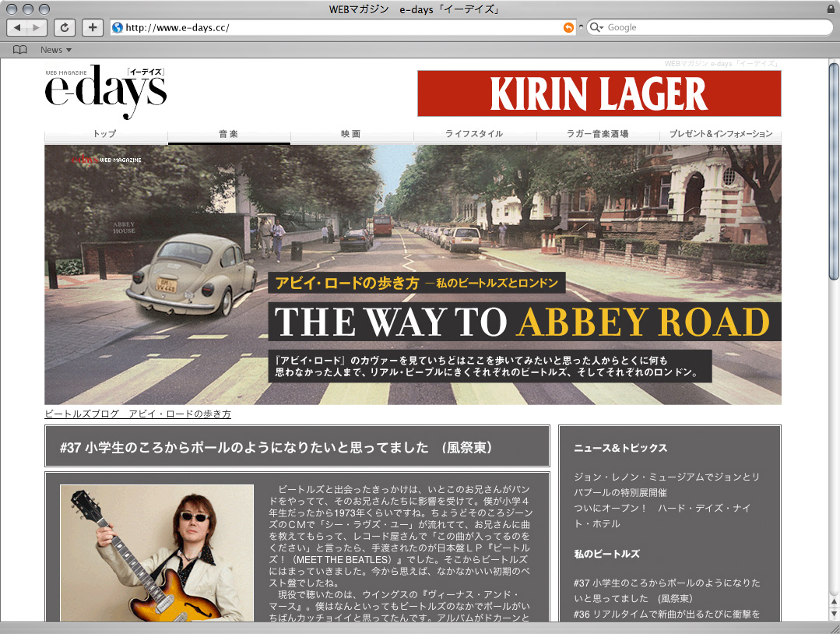
Task: Click the site globe icon in address bar
Action: [118, 28]
